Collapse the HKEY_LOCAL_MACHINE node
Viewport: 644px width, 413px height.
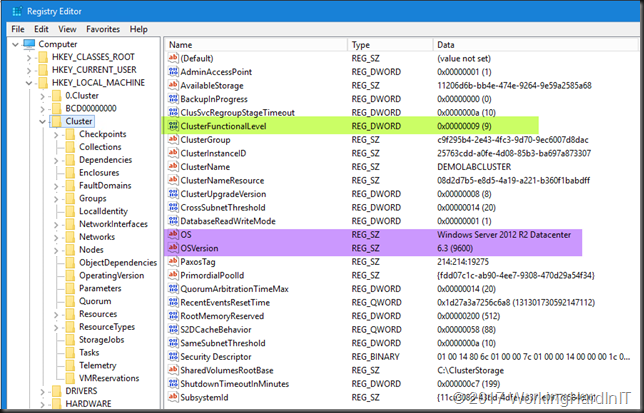pos(29,83)
